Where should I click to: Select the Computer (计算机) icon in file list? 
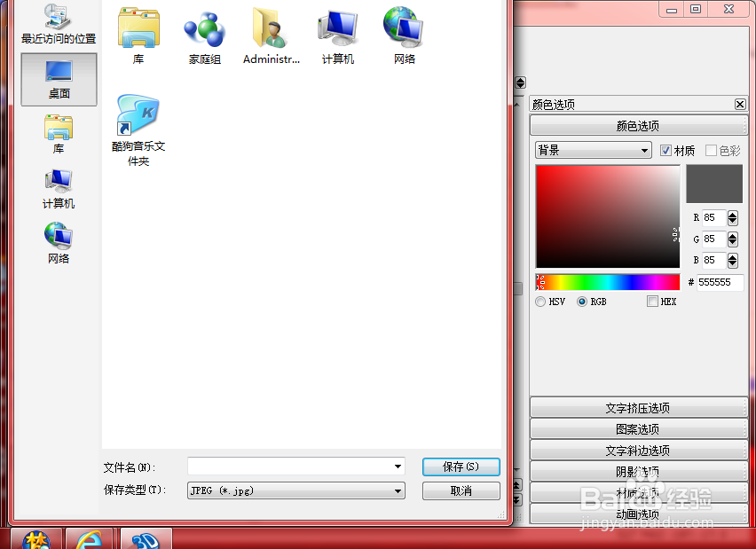pos(337,37)
